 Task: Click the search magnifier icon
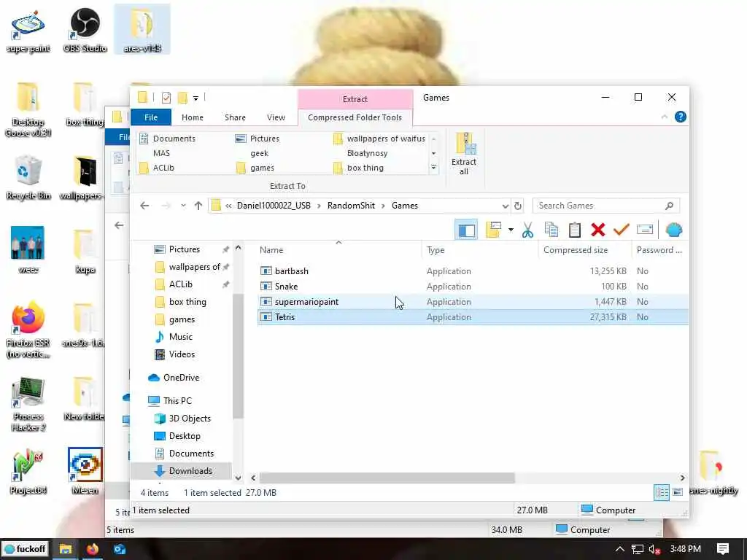[x=669, y=206]
